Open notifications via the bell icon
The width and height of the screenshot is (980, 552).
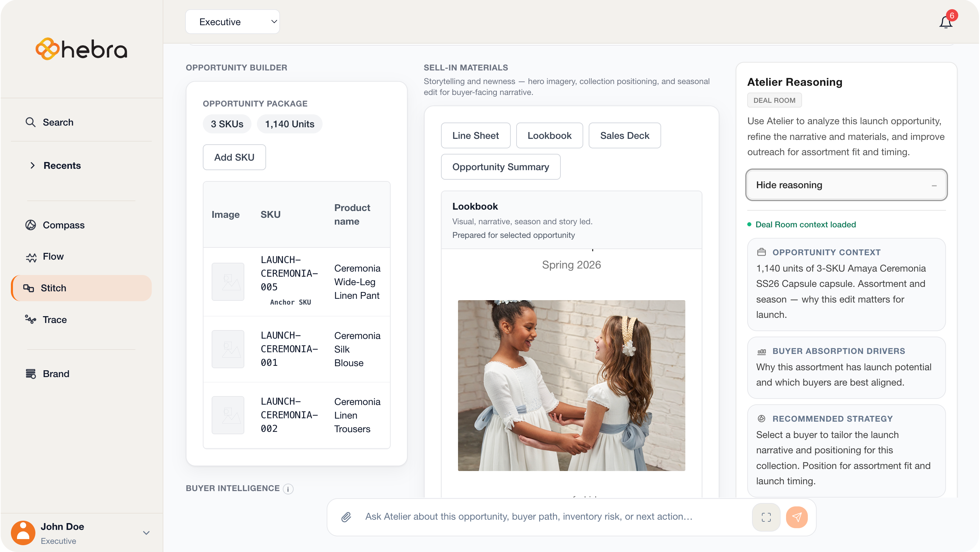[946, 22]
